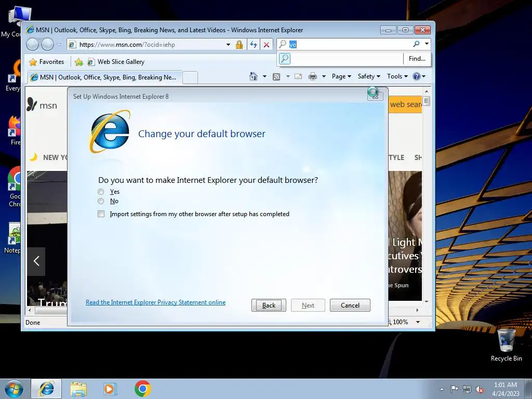Click the muted volume tray icon
Image resolution: width=532 pixels, height=399 pixels.
(480, 389)
